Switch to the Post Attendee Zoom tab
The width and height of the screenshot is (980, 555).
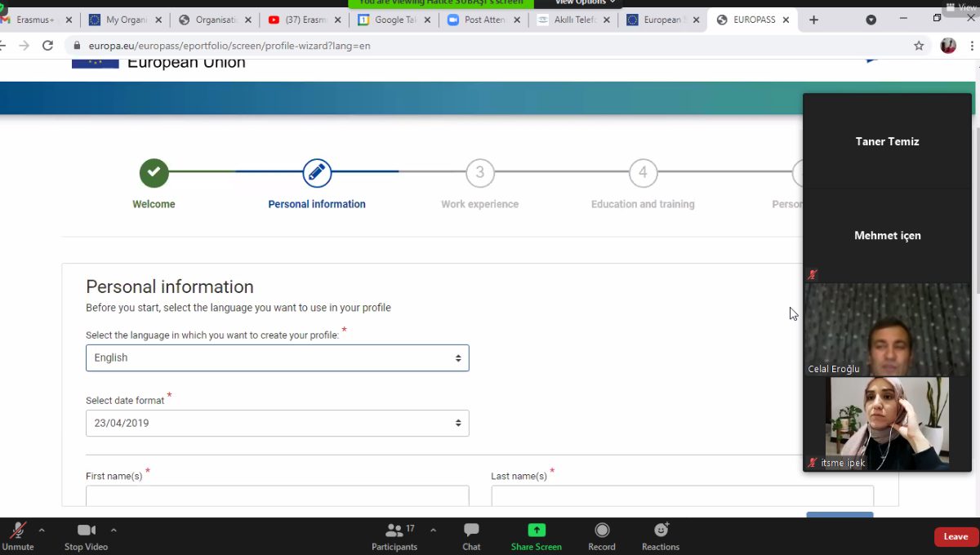click(x=483, y=20)
